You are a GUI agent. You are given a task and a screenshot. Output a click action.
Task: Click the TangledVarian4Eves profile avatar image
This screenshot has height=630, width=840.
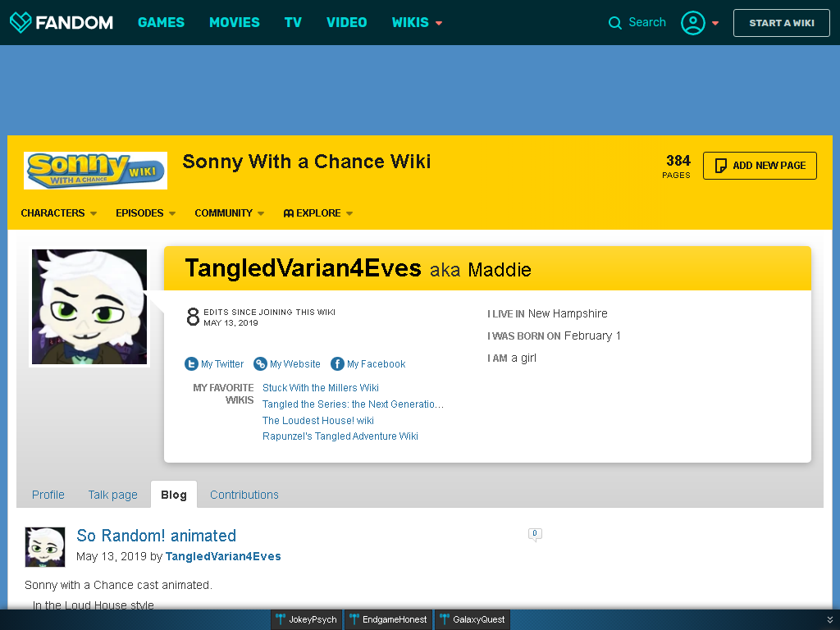pyautogui.click(x=89, y=307)
